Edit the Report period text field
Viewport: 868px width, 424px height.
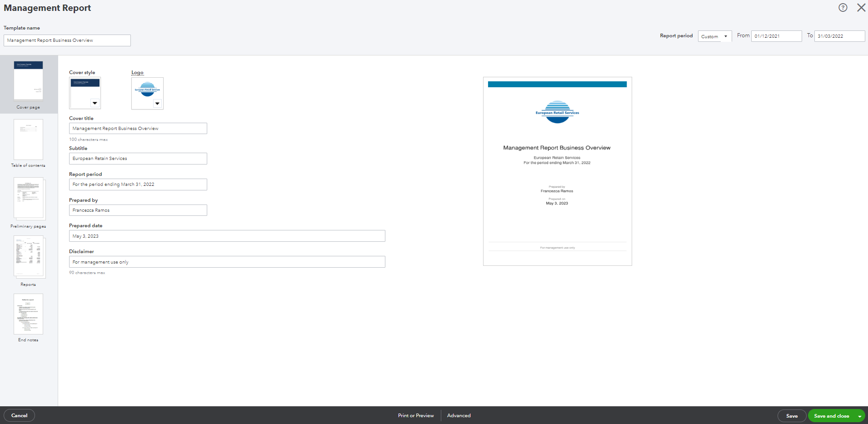[x=138, y=185]
